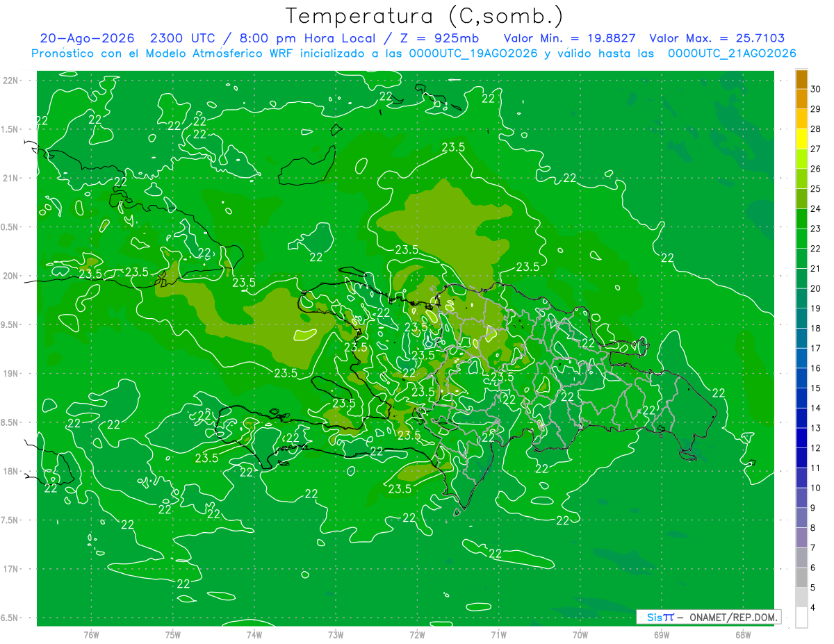Image resolution: width=834 pixels, height=644 pixels.
Task: Click the latitude label "18N"
Action: point(11,471)
